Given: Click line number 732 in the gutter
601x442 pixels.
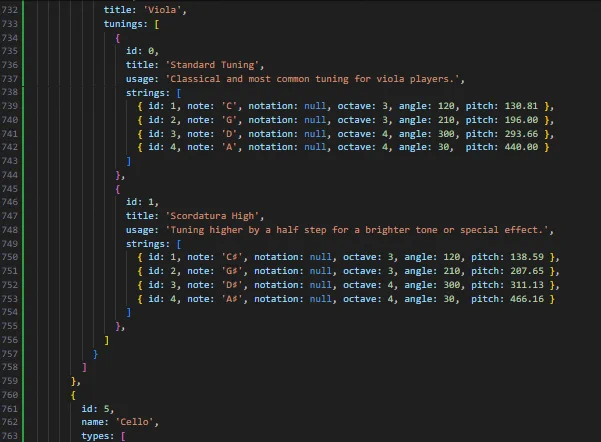Looking at the screenshot, I should point(10,10).
